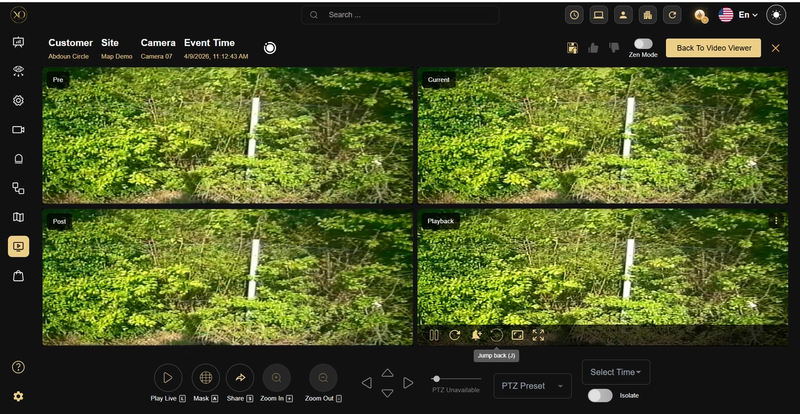Click the event time 4/9/2026, 11:12:43 AM
The height and width of the screenshot is (414, 800).
tap(216, 57)
